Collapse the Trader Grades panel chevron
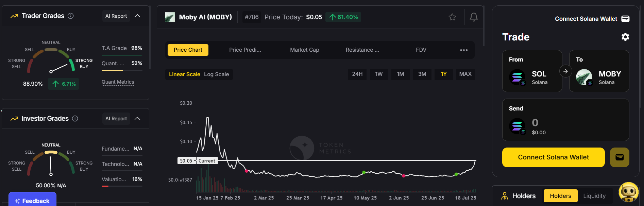This screenshot has width=644, height=206. 137,16
